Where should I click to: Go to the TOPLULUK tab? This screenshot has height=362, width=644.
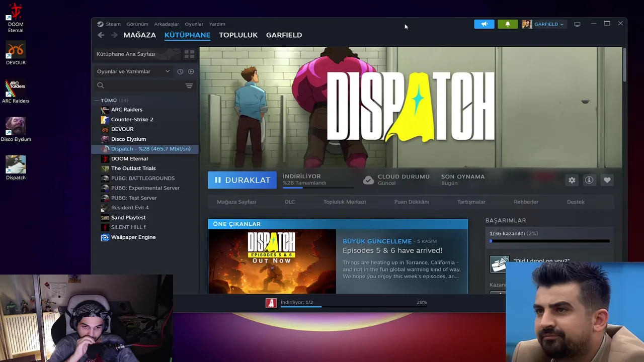click(238, 35)
